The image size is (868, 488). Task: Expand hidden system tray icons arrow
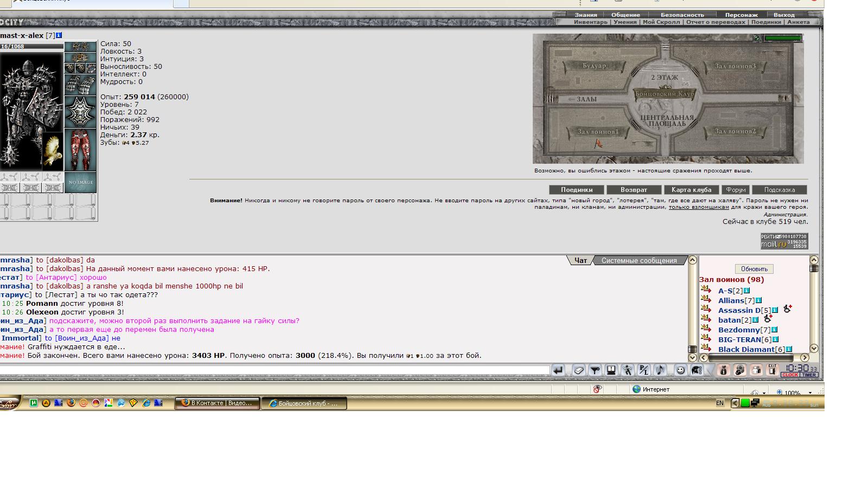[735, 403]
